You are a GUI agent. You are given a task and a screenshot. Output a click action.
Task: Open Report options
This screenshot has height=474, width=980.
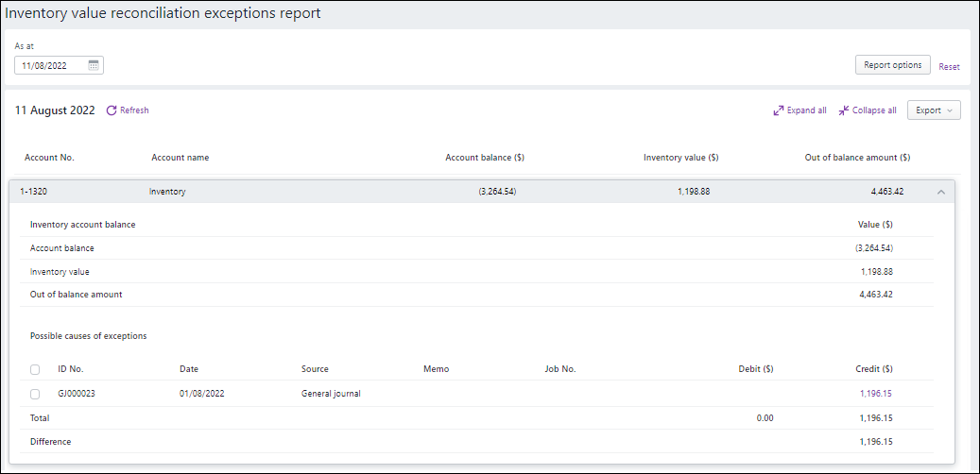[892, 65]
